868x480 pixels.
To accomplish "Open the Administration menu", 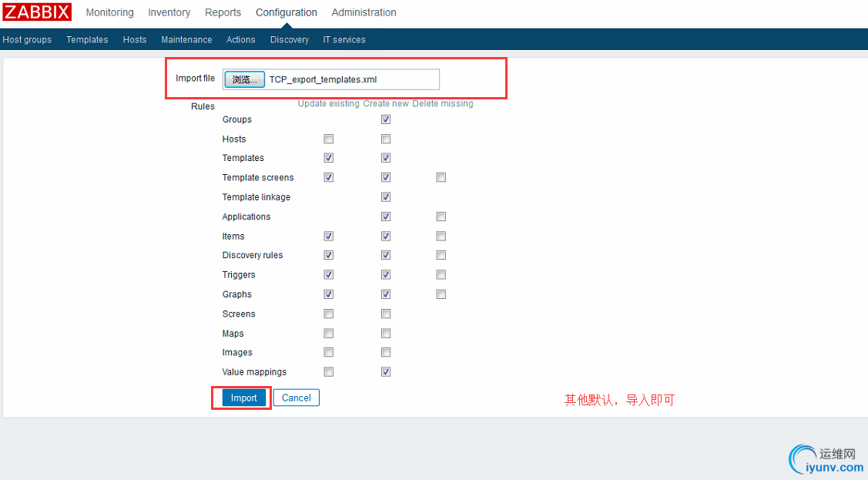I will coord(364,12).
